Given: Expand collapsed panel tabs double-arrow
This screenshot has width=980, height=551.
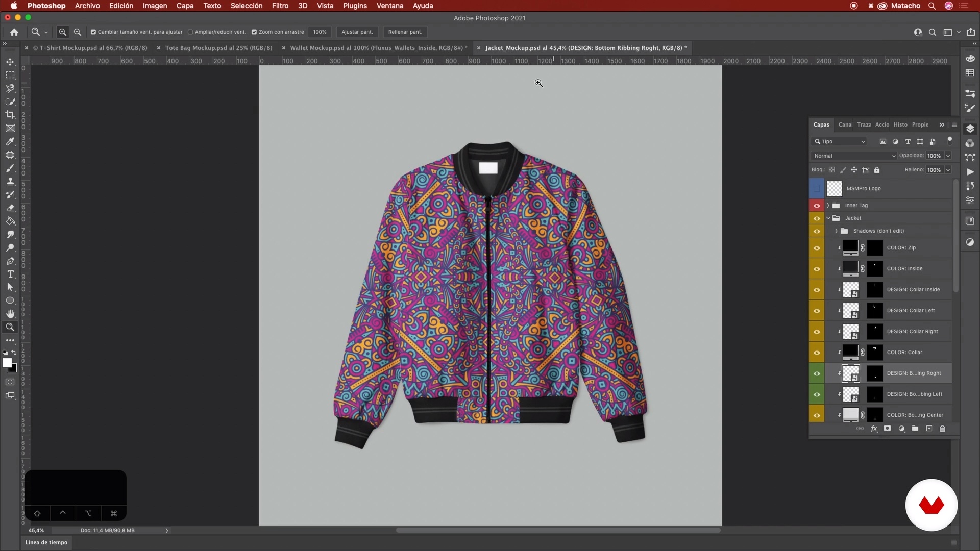Looking at the screenshot, I should (942, 124).
